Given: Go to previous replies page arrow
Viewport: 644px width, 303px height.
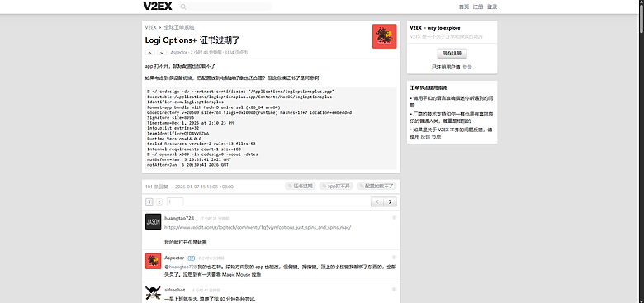Looking at the screenshot, I should click(377, 201).
